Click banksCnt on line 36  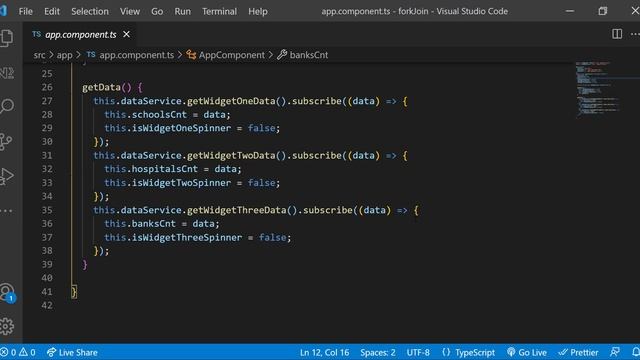coord(154,224)
